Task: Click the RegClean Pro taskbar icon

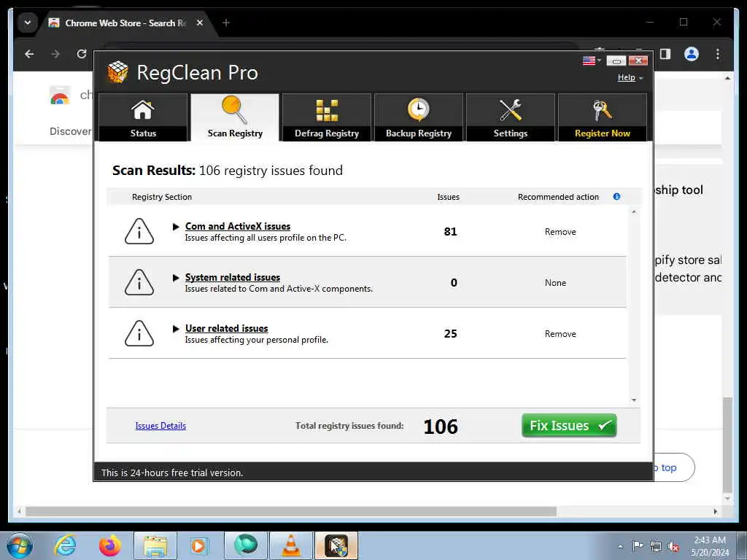Action: pos(336,545)
